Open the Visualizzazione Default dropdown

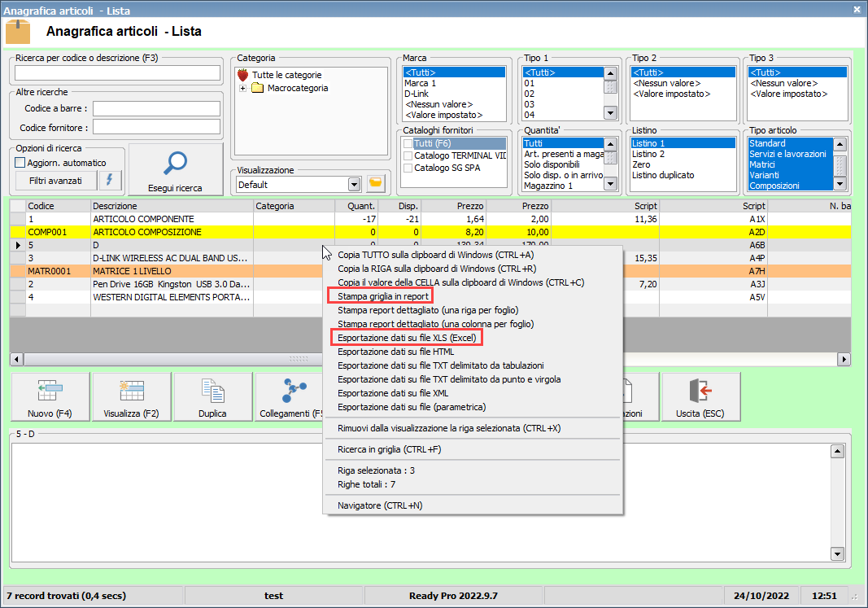tap(354, 185)
